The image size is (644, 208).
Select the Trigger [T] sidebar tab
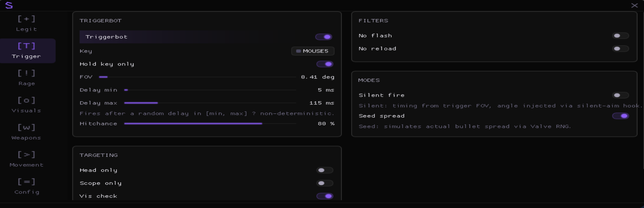click(26, 51)
